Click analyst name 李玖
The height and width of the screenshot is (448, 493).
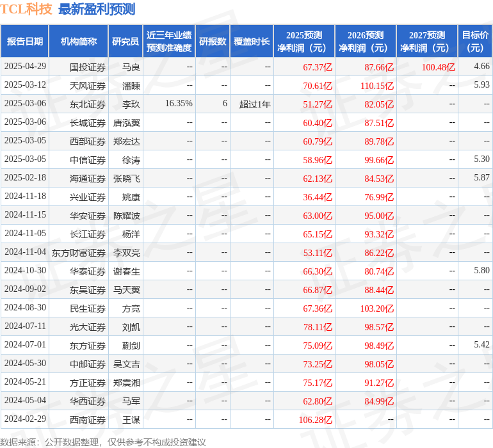[x=131, y=104]
